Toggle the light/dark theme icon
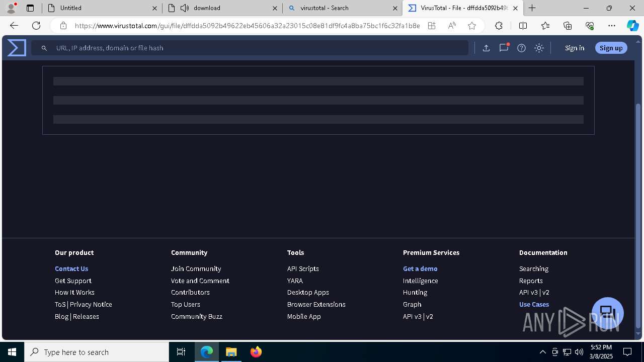This screenshot has width=644, height=362. 539,48
